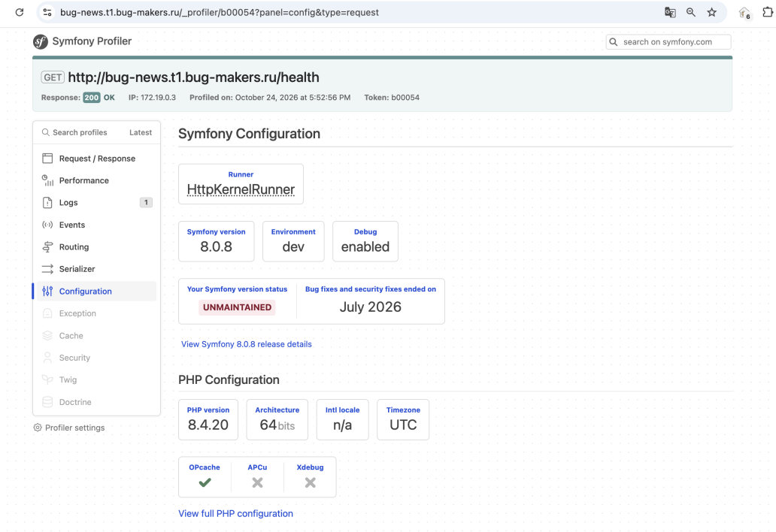Click the UNMAINTAINED status badge

click(237, 307)
